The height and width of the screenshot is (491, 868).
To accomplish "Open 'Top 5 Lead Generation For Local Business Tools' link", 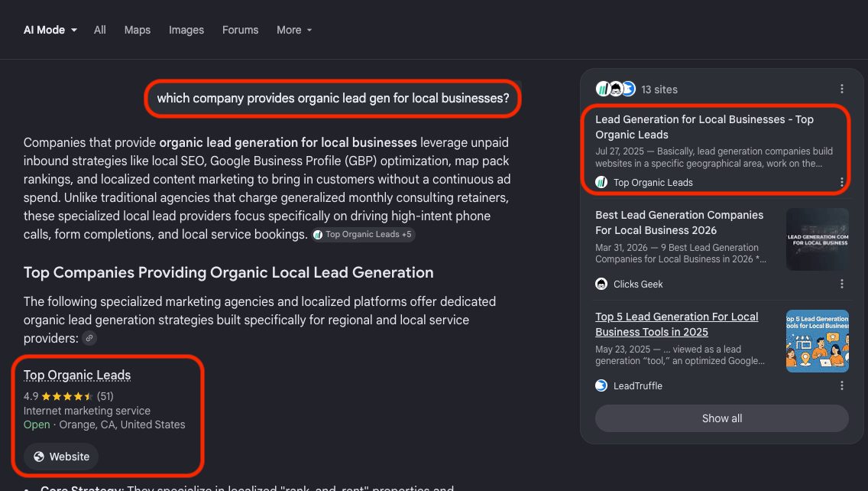I will tap(676, 324).
